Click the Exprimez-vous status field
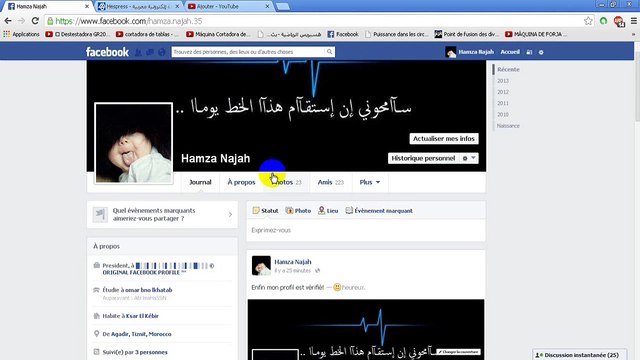 [366, 230]
